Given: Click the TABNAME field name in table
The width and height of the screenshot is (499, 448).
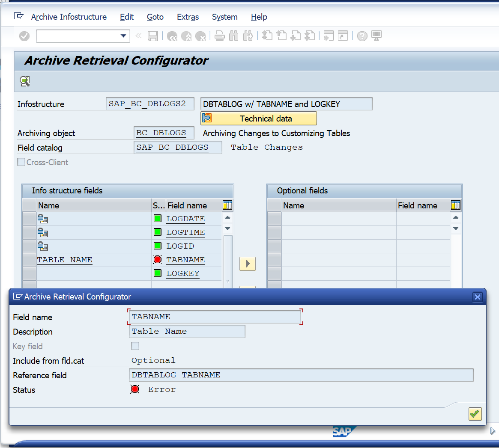Looking at the screenshot, I should [x=185, y=260].
